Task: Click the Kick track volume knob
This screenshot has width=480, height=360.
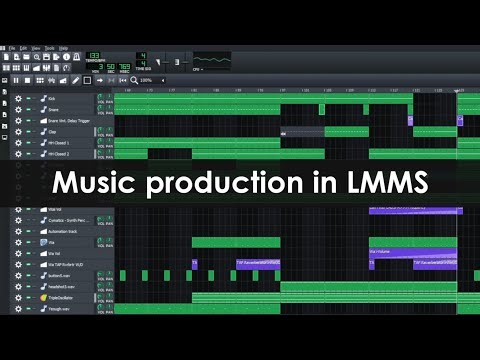Action: [100, 97]
